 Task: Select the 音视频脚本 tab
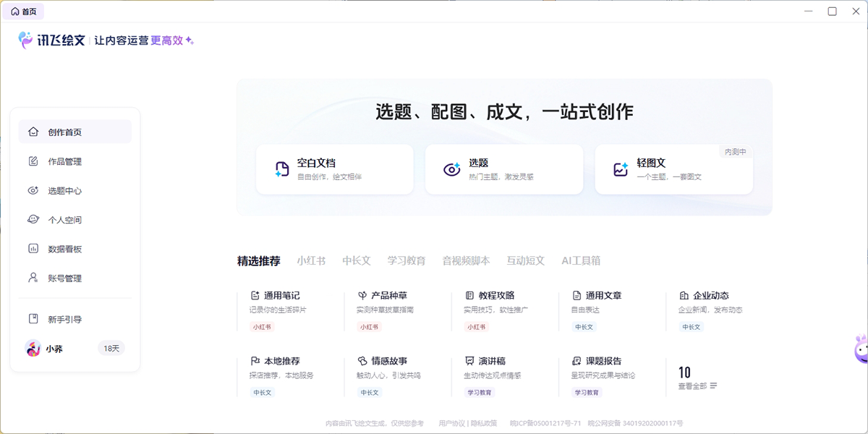click(x=466, y=260)
